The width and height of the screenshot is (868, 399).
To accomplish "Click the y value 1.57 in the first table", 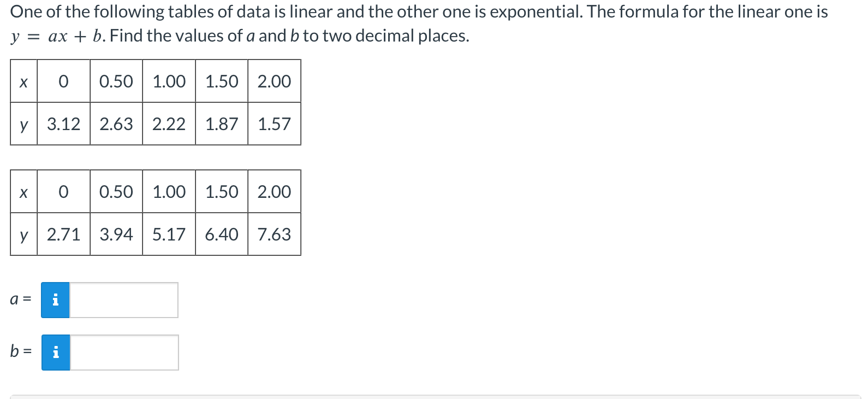I will pyautogui.click(x=274, y=124).
